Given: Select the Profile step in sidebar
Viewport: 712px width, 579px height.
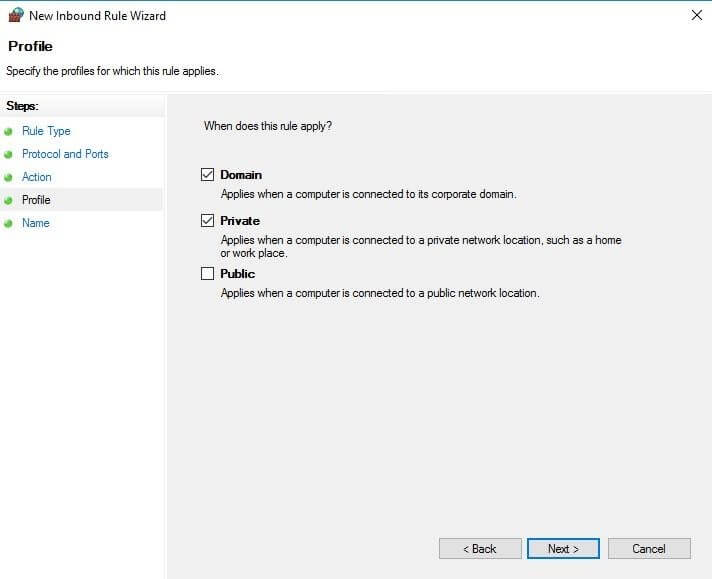Looking at the screenshot, I should pyautogui.click(x=36, y=200).
